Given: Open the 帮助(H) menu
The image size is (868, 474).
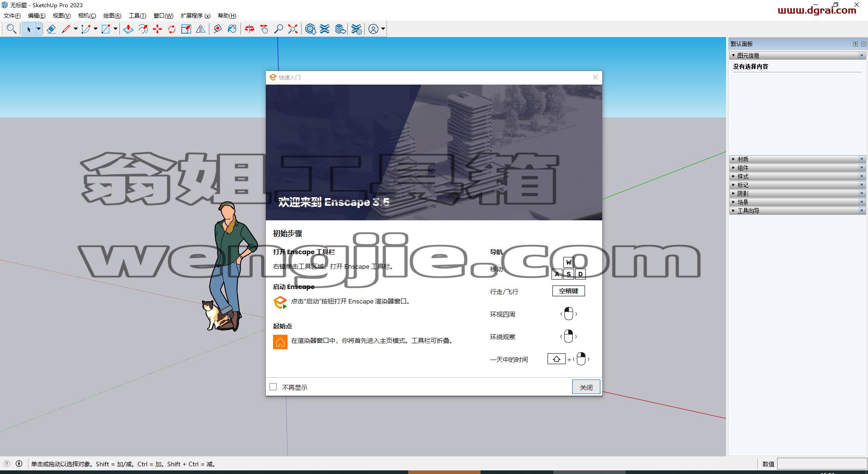Looking at the screenshot, I should click(227, 16).
